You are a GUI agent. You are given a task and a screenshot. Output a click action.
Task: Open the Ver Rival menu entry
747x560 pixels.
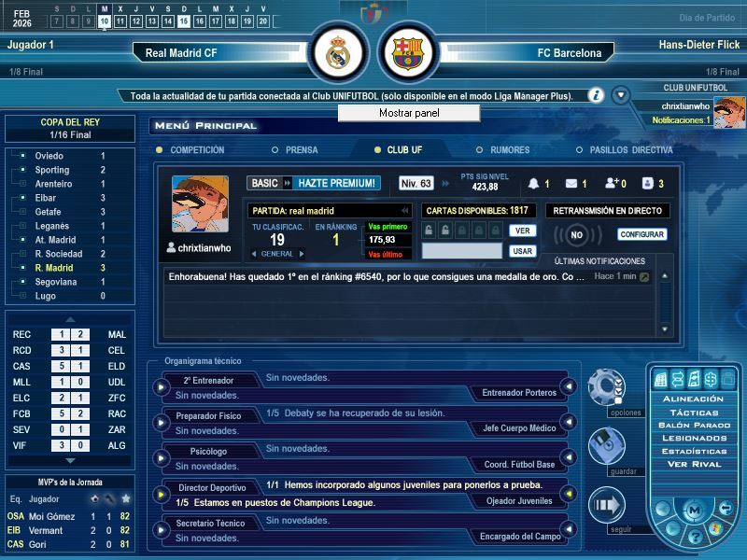693,464
